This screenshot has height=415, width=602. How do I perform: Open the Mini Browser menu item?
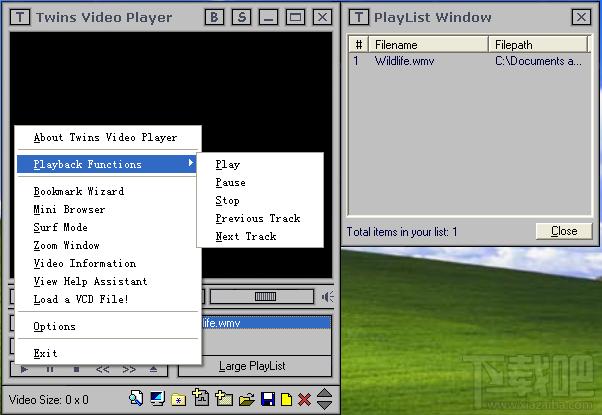[x=108, y=210]
